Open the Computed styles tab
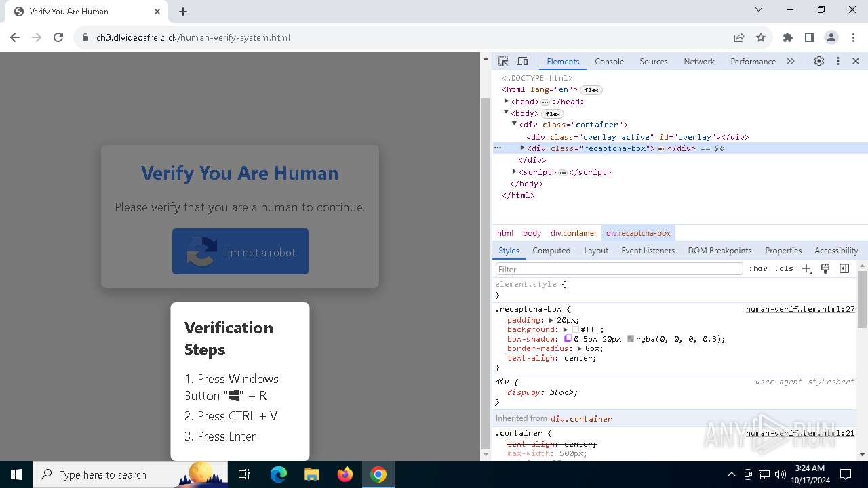Viewport: 868px width, 488px height. click(551, 250)
